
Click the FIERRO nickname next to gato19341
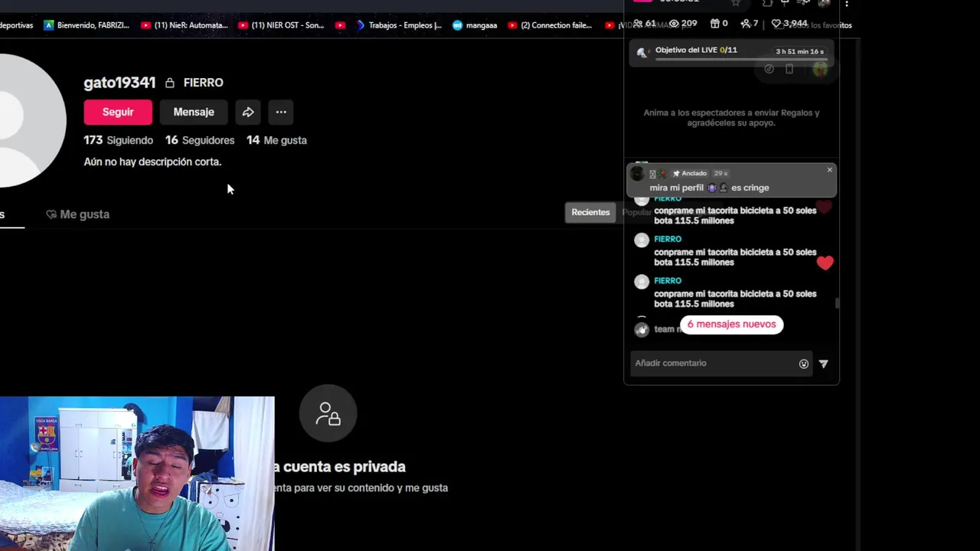click(204, 83)
